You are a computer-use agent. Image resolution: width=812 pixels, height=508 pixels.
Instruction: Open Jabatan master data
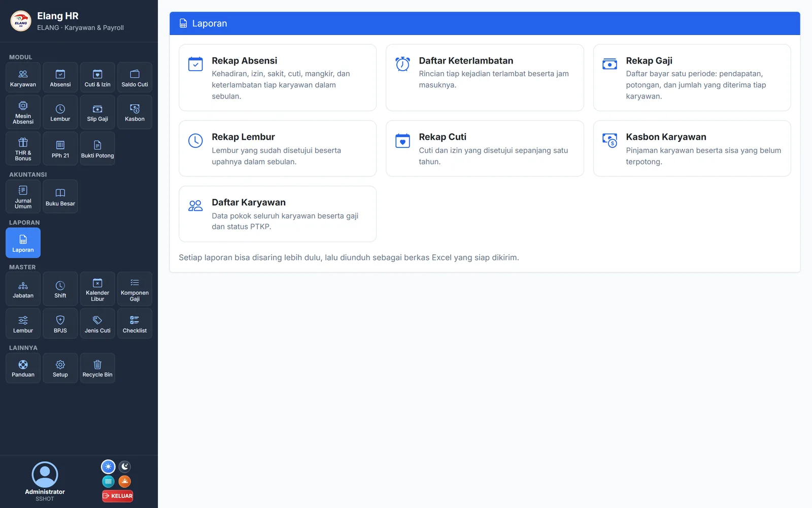point(23,289)
